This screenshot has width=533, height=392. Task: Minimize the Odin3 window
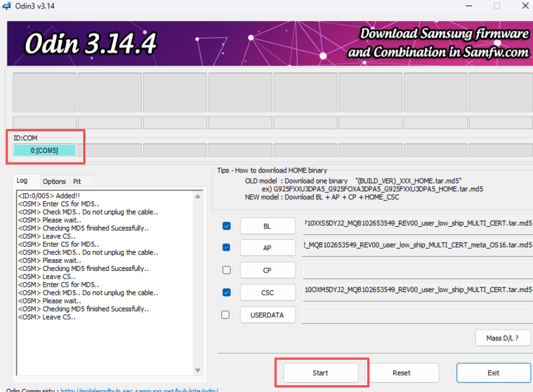469,6
